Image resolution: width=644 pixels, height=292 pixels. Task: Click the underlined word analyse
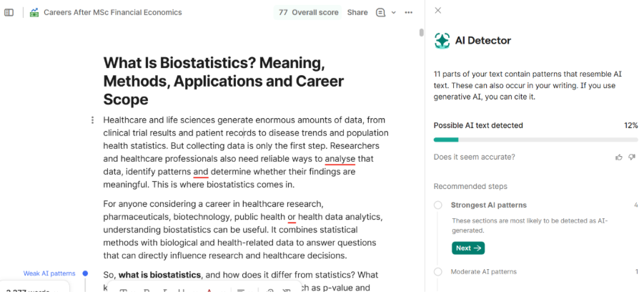[340, 159]
